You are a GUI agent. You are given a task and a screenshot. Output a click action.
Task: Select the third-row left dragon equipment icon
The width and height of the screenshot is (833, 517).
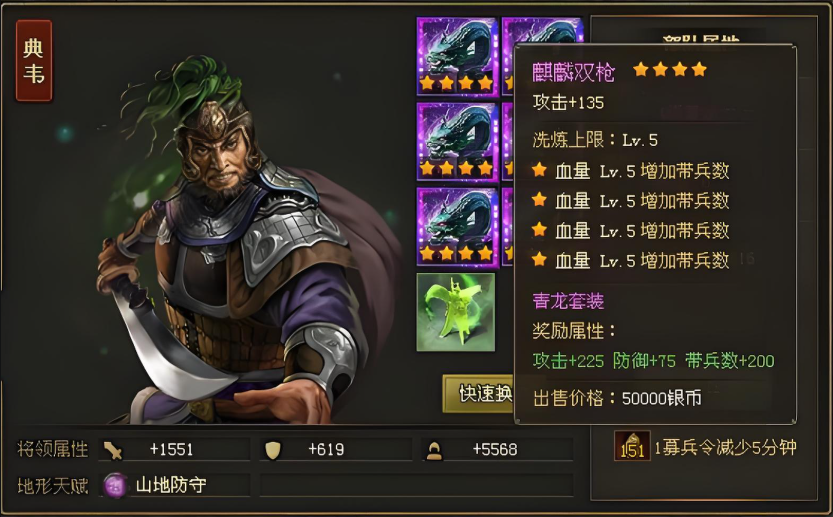tap(457, 227)
